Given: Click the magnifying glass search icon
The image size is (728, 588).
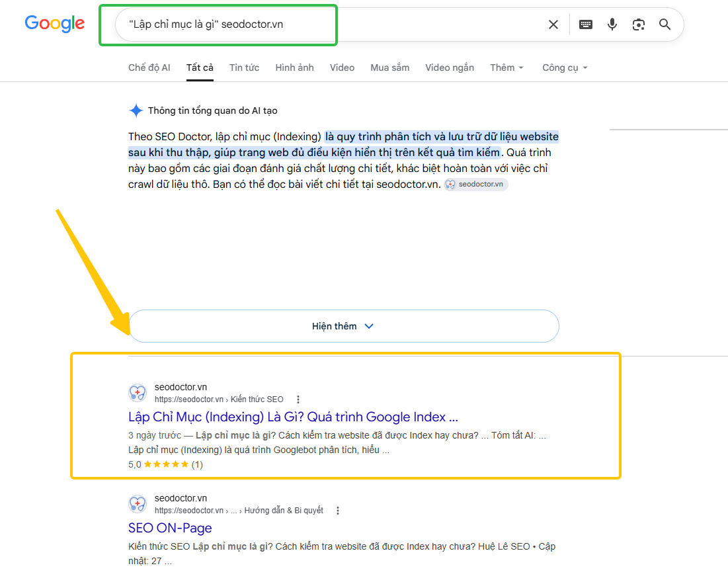Looking at the screenshot, I should point(665,24).
